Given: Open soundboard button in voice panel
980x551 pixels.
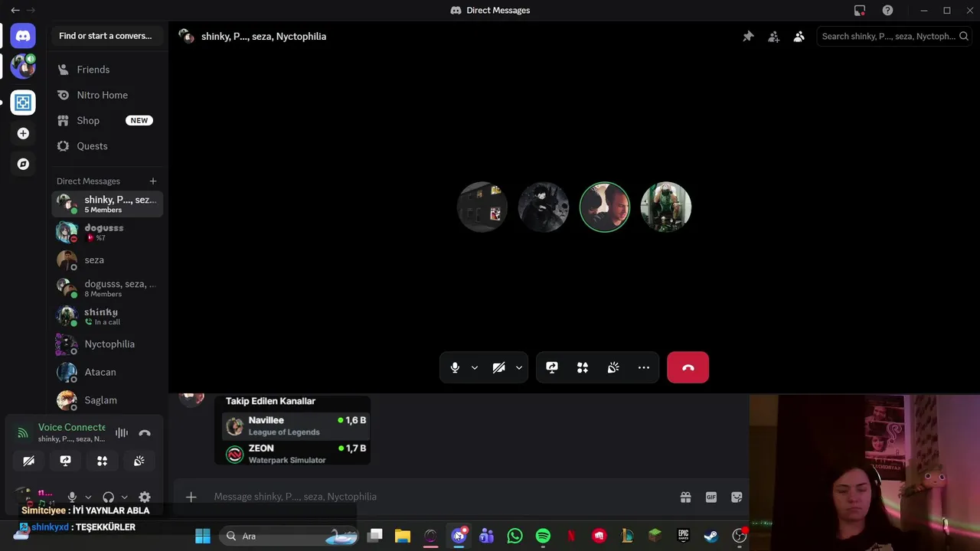Looking at the screenshot, I should [x=139, y=461].
